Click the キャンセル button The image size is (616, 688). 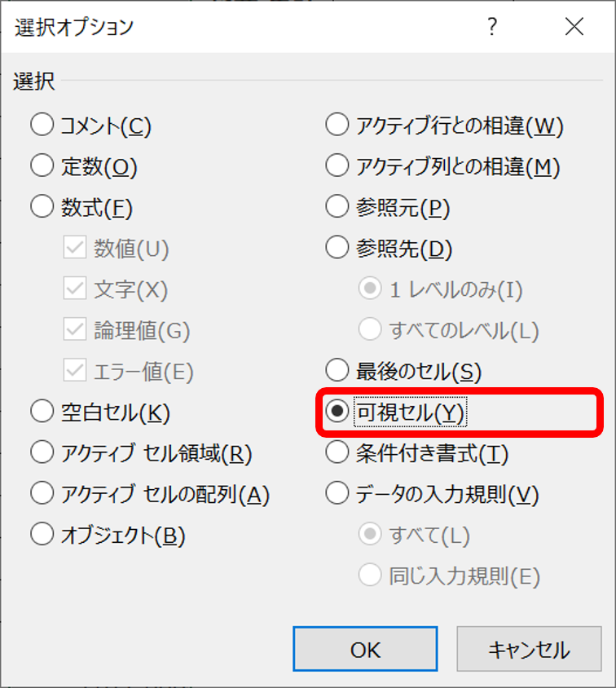click(529, 649)
